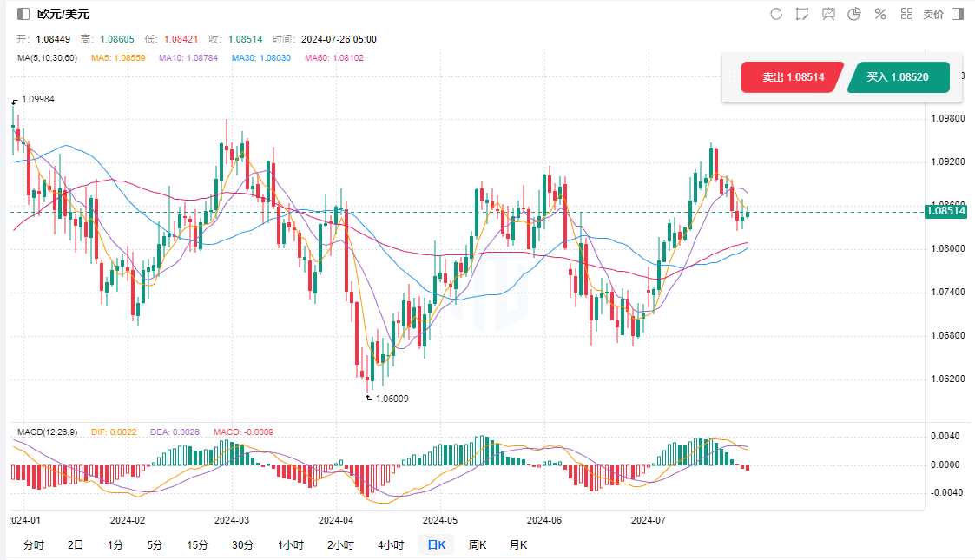Open MA(5,10,30,60) indicator settings

coord(47,58)
